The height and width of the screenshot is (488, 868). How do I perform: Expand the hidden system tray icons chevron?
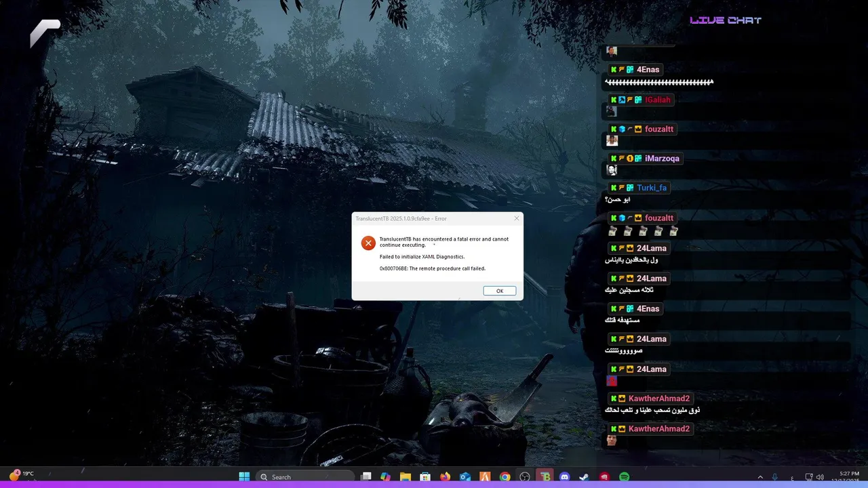click(x=760, y=477)
